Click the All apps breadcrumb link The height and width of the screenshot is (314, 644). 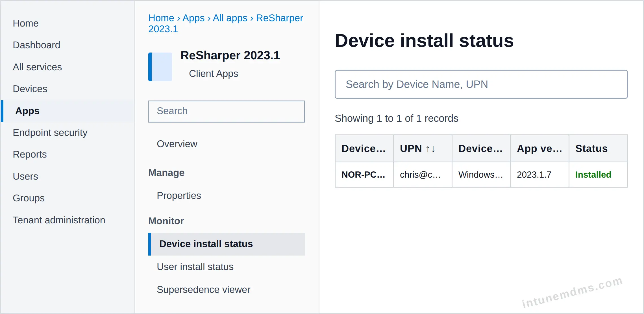pos(230,18)
